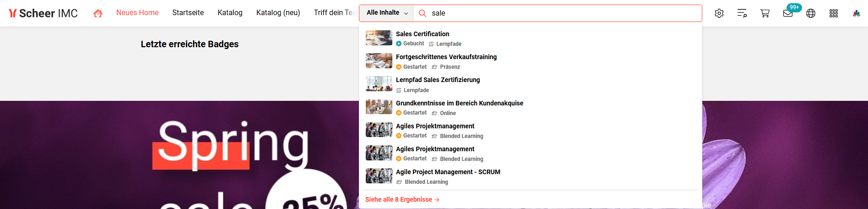Click the search magnifier icon
The width and height of the screenshot is (868, 209).
pyautogui.click(x=423, y=13)
